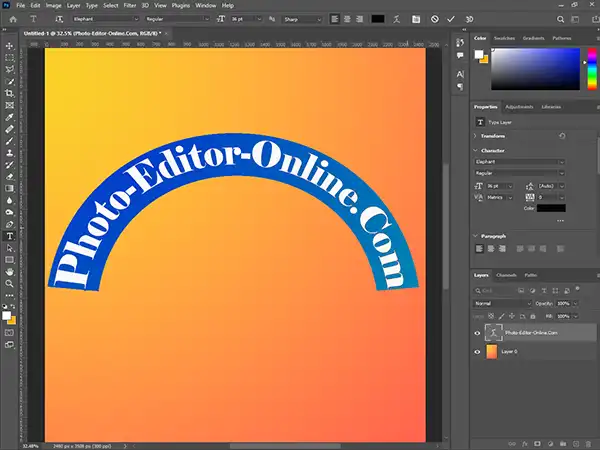The image size is (600, 450).
Task: Hide Layer 0 visibility eye
Action: tap(477, 352)
